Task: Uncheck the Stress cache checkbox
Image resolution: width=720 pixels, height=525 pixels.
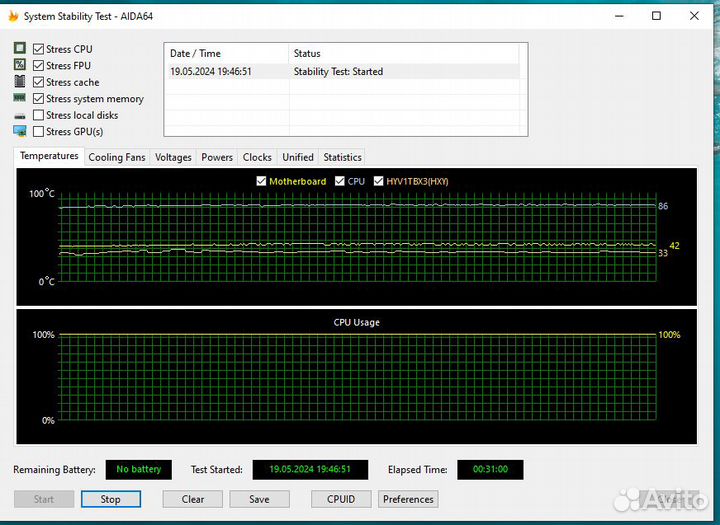Action: (x=39, y=82)
